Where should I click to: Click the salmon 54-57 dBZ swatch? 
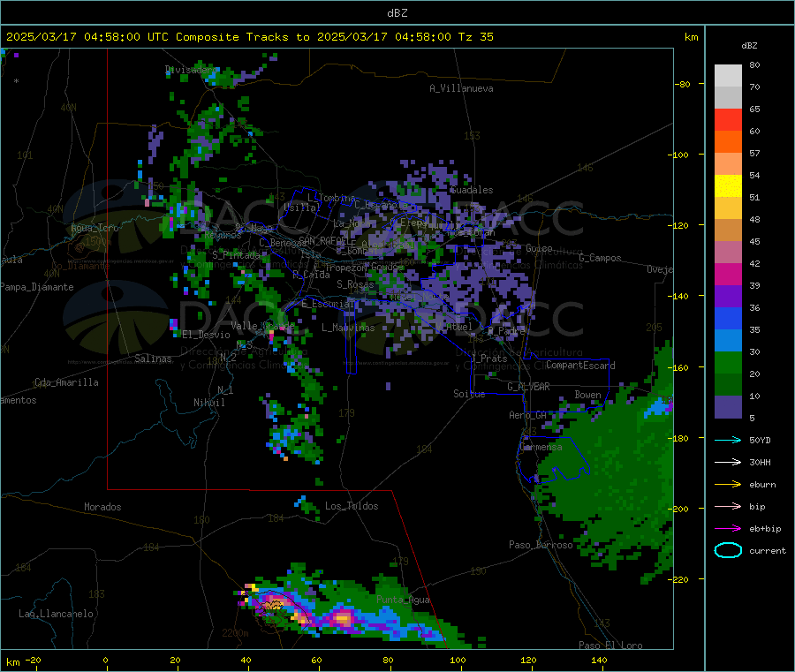click(728, 164)
